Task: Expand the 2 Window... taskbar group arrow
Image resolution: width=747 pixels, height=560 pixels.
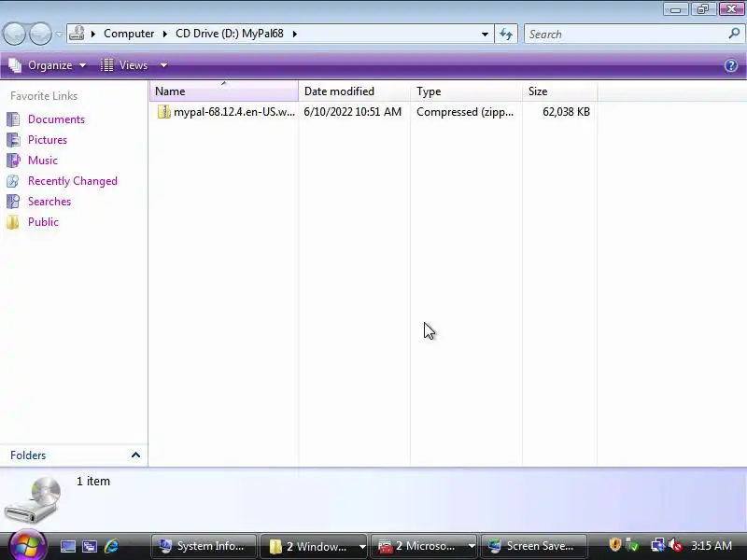Action: (x=362, y=547)
